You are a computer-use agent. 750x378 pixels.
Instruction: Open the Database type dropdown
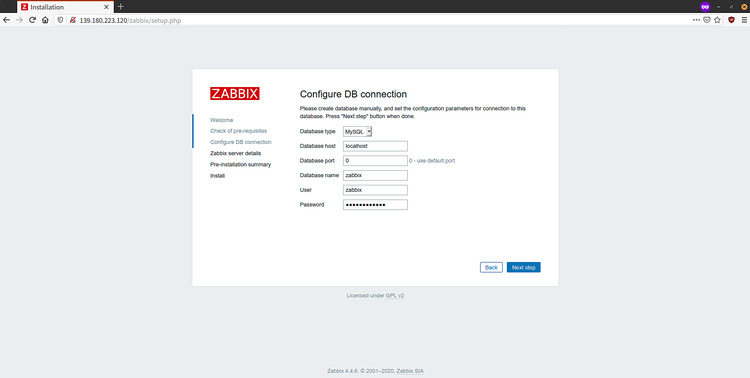(x=357, y=131)
